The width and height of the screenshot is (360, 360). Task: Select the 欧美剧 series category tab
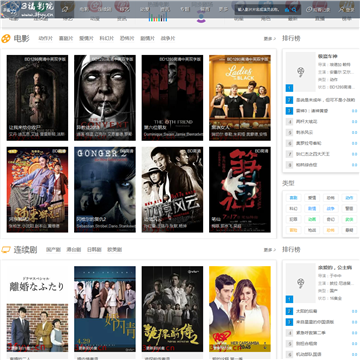click(114, 250)
